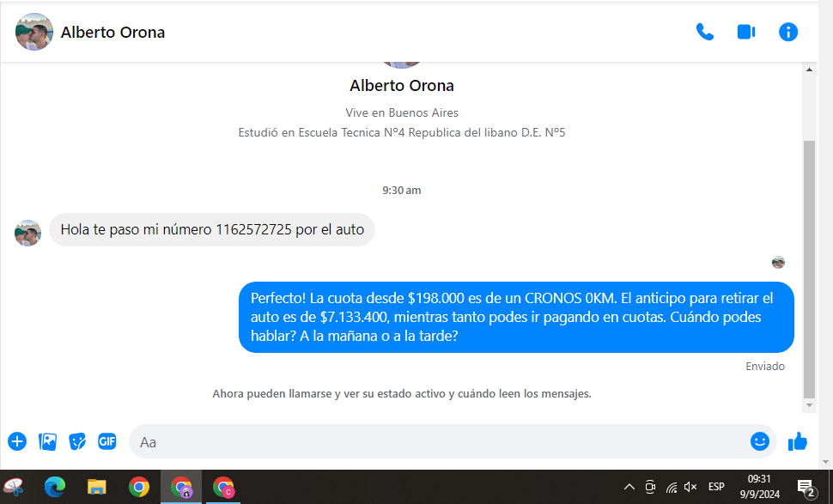Open the Windows notification center
The height and width of the screenshot is (504, 833).
tap(806, 488)
